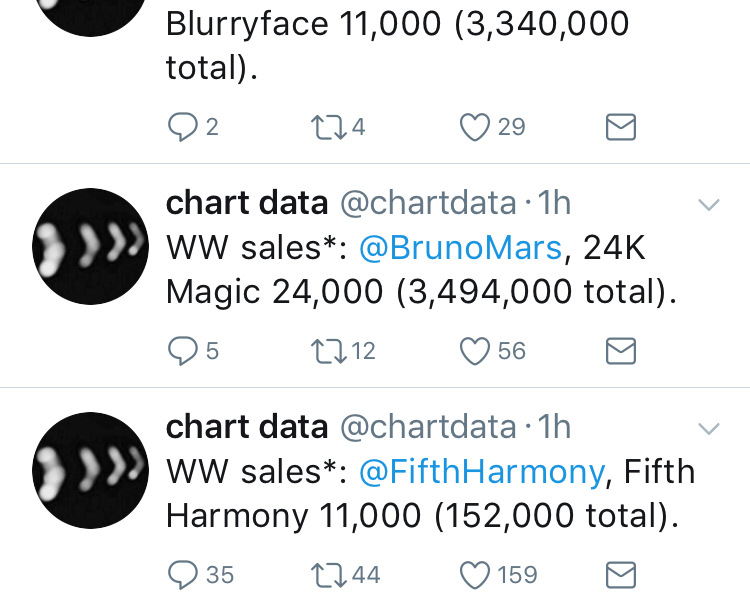The width and height of the screenshot is (750, 594).
Task: Open @chartdata handle on Bruno Mars tweet
Action: (x=429, y=203)
